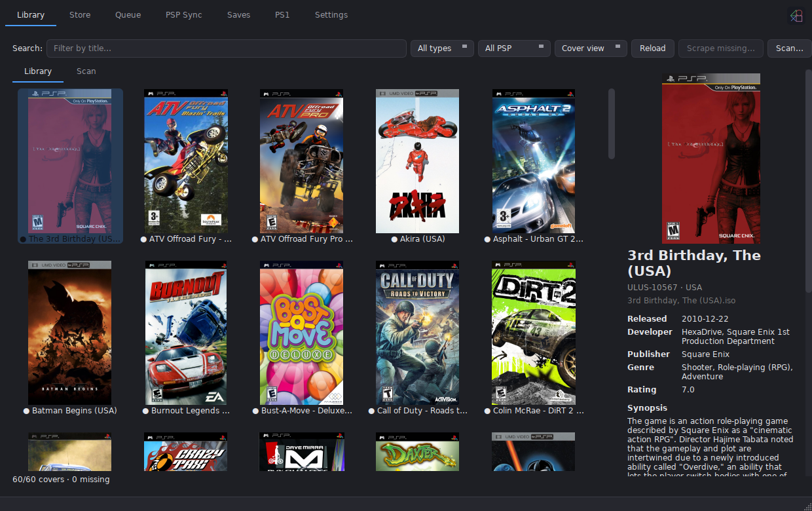This screenshot has height=511, width=812.
Task: Select Bust-A-Move Deluxe cover
Action: pyautogui.click(x=301, y=333)
